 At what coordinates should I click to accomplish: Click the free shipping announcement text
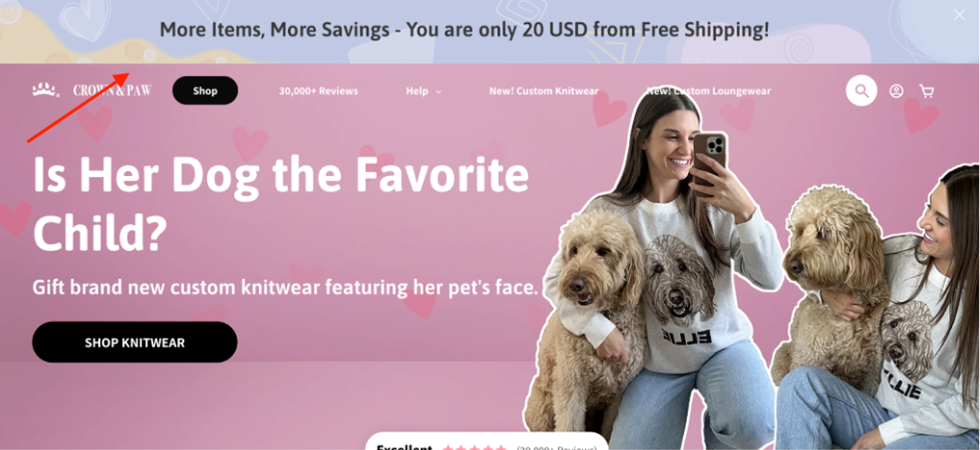(x=465, y=30)
